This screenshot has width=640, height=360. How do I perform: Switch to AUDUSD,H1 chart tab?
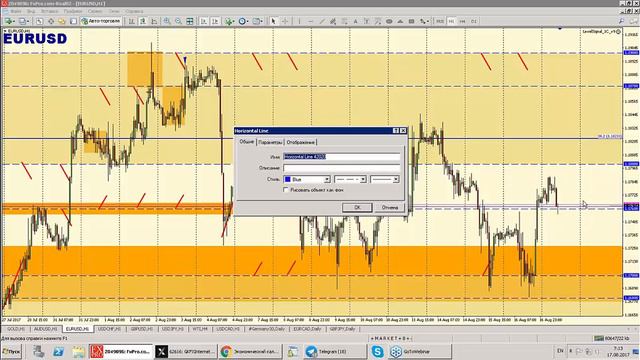[45, 329]
